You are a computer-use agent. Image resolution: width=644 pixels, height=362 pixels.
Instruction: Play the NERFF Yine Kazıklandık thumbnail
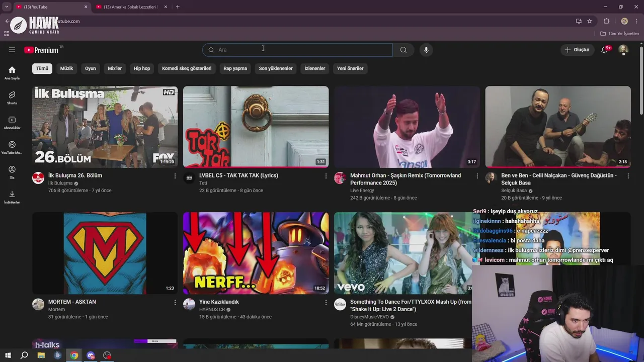point(256,253)
